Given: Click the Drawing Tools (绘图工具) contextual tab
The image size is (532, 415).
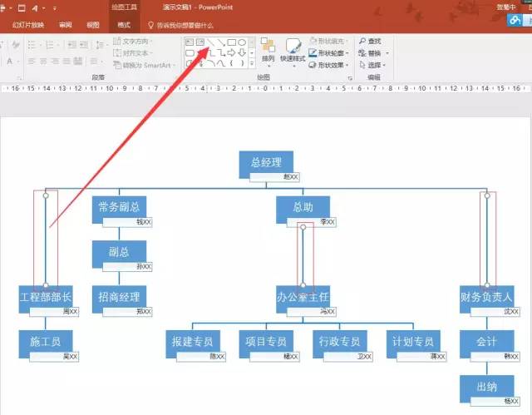Looking at the screenshot, I should (124, 7).
